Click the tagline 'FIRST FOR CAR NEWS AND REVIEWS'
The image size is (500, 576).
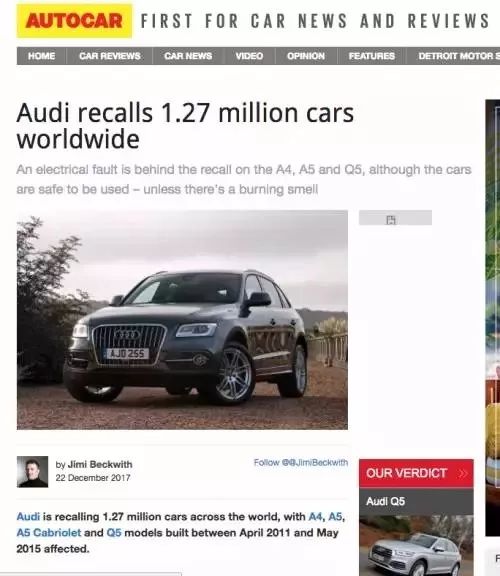point(315,21)
